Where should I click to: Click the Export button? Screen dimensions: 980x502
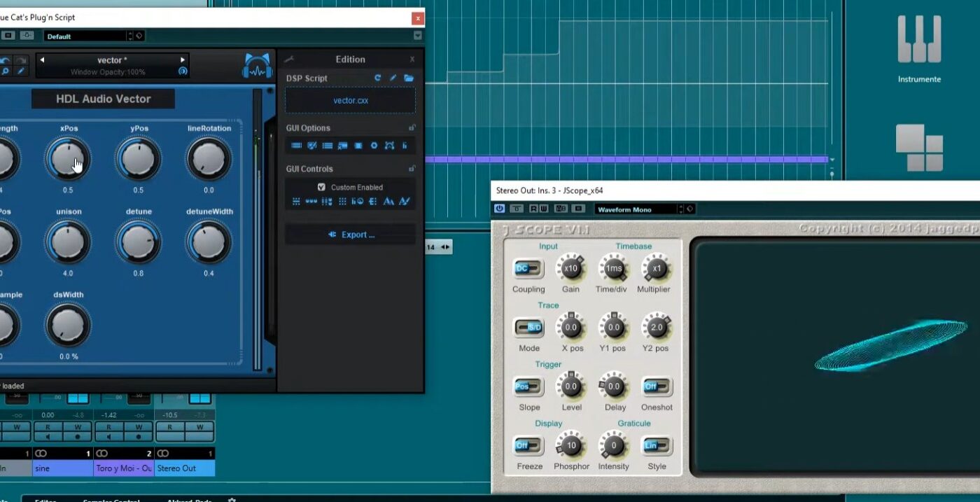[x=351, y=235]
